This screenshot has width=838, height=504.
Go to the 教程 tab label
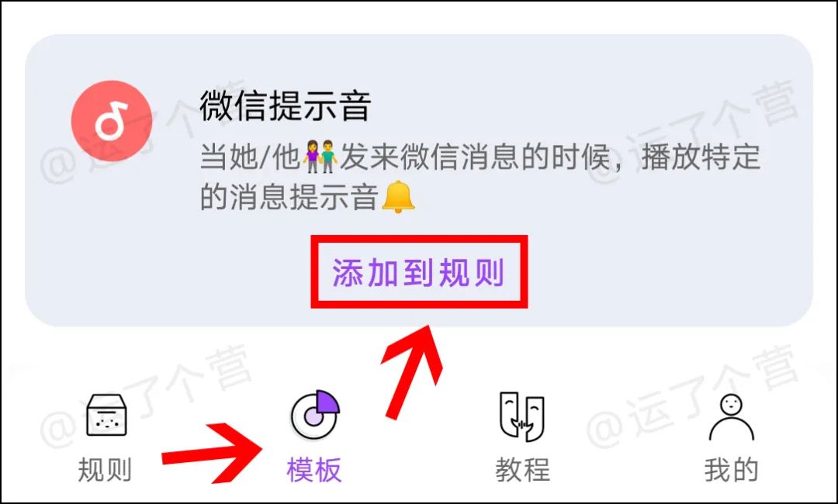(x=523, y=470)
